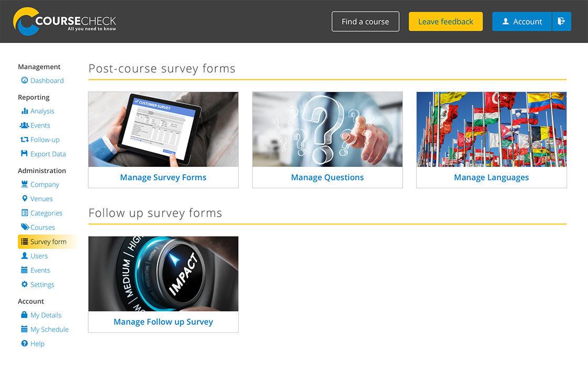
Task: Click the Help question mark icon
Action: click(24, 343)
